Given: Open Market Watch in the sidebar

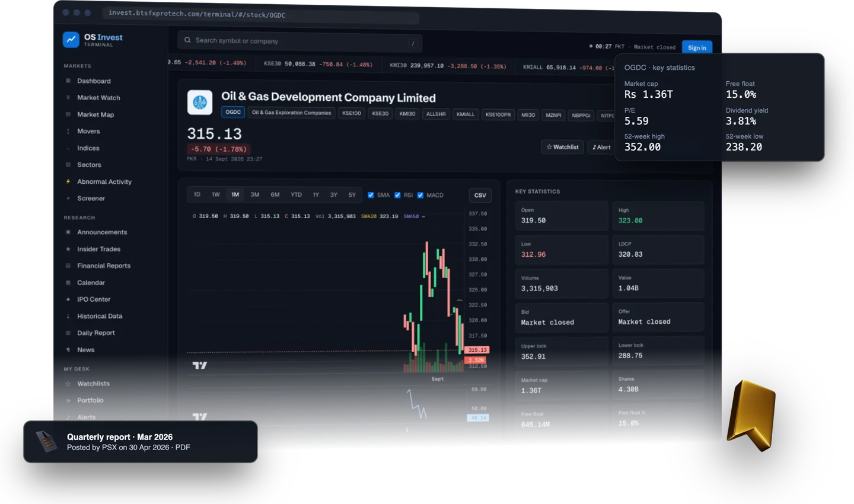Looking at the screenshot, I should [x=98, y=97].
